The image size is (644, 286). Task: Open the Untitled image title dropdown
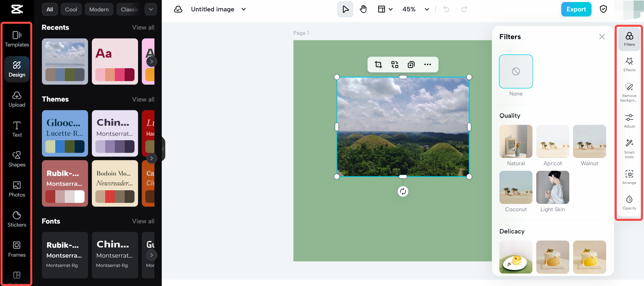244,9
